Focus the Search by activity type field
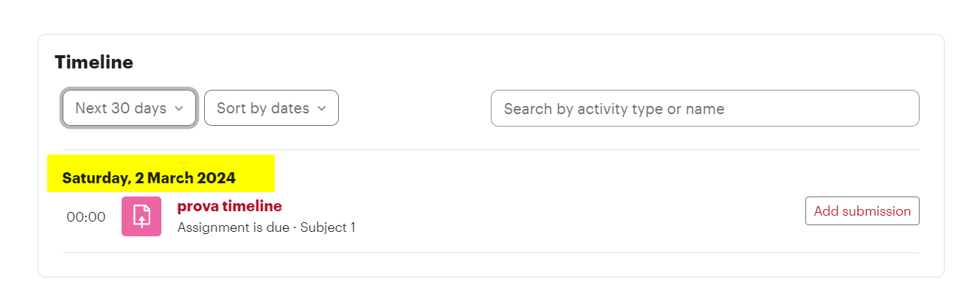Image resolution: width=980 pixels, height=290 pixels. click(x=705, y=108)
